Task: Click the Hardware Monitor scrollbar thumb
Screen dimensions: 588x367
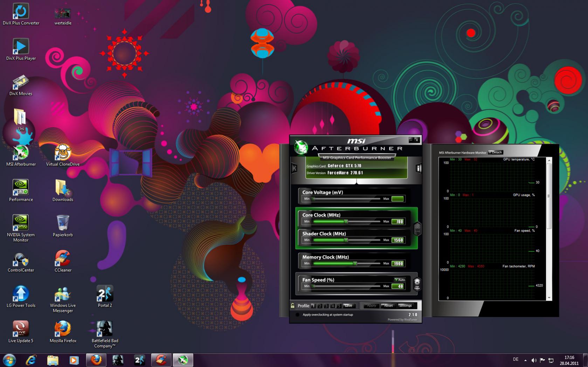Action: 549,196
